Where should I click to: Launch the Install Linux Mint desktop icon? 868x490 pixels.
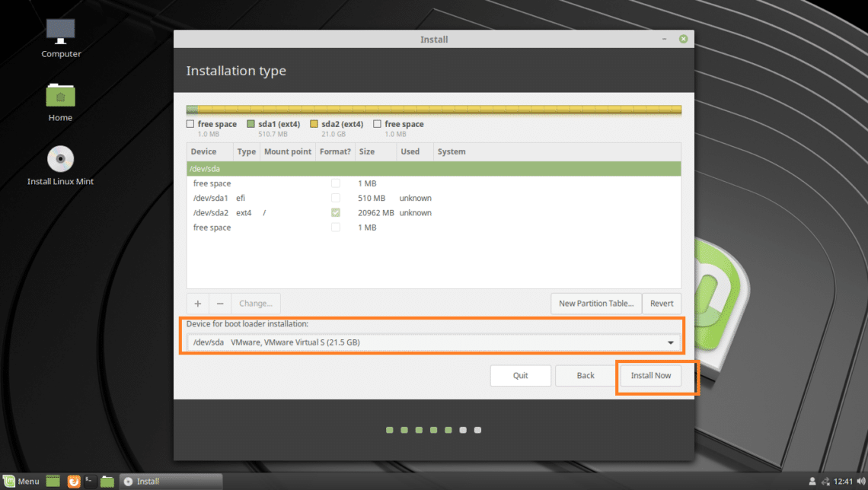pos(60,161)
